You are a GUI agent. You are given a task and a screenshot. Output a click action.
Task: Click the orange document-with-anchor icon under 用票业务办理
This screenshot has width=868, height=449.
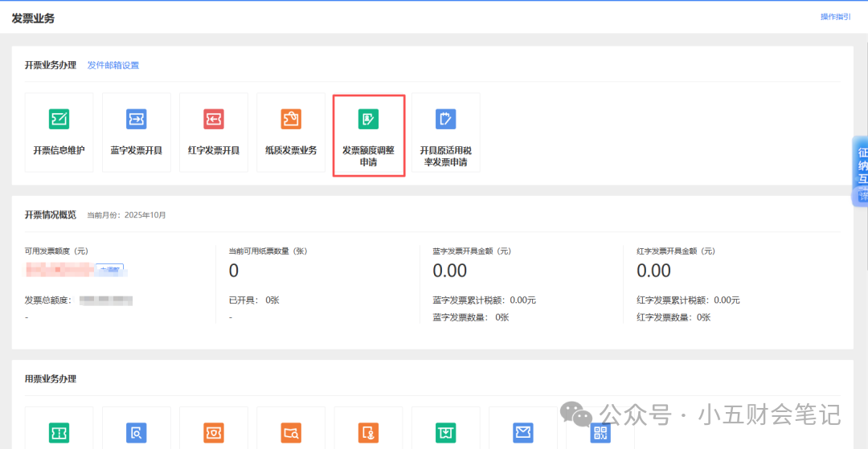[368, 432]
